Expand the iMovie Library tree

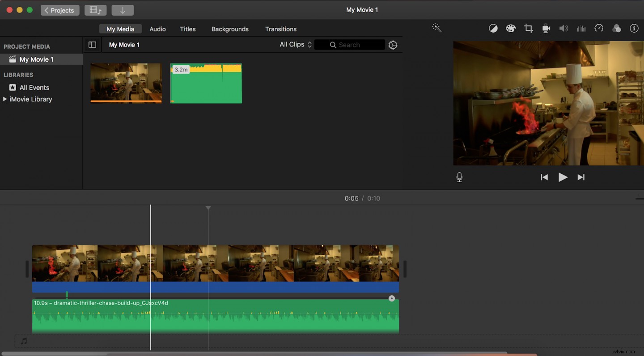click(5, 99)
